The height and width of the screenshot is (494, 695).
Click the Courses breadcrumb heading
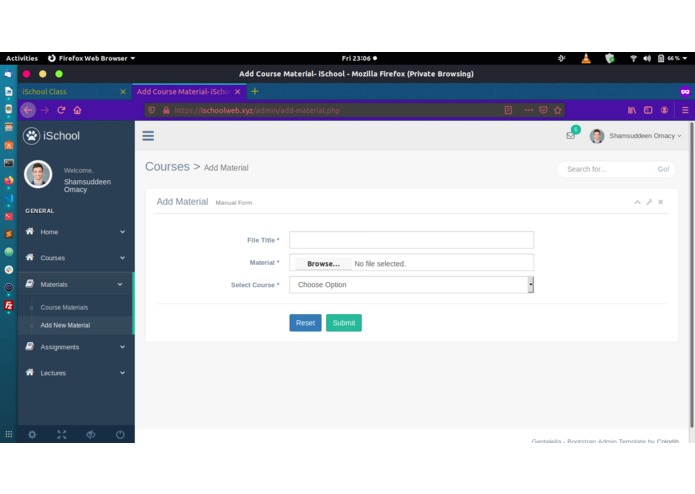[167, 167]
